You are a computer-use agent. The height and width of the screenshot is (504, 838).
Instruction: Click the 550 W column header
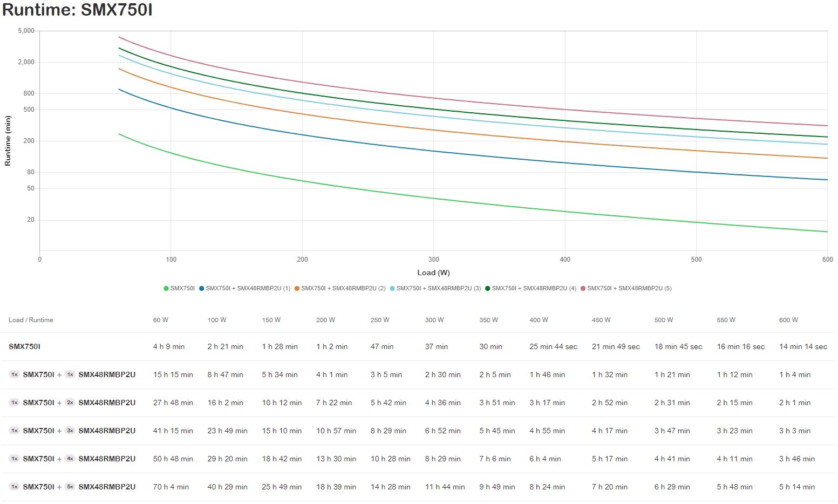click(x=726, y=320)
